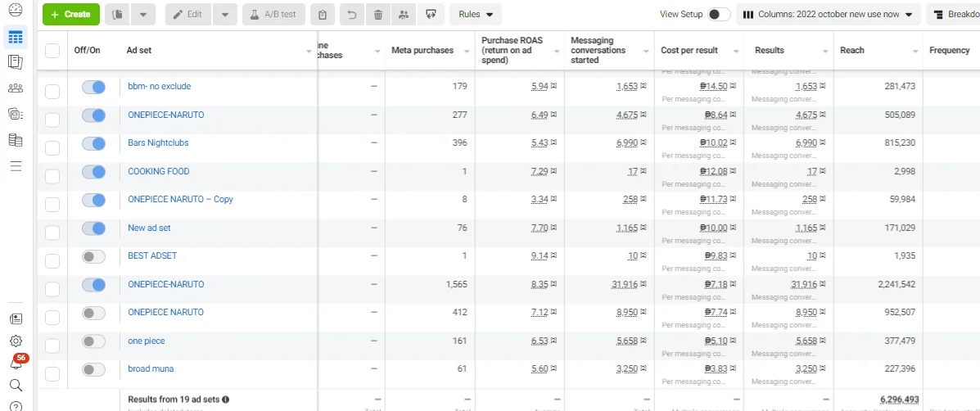Open Billing stacked-coins icon in sidebar
This screenshot has width=980, height=411.
pos(16,140)
